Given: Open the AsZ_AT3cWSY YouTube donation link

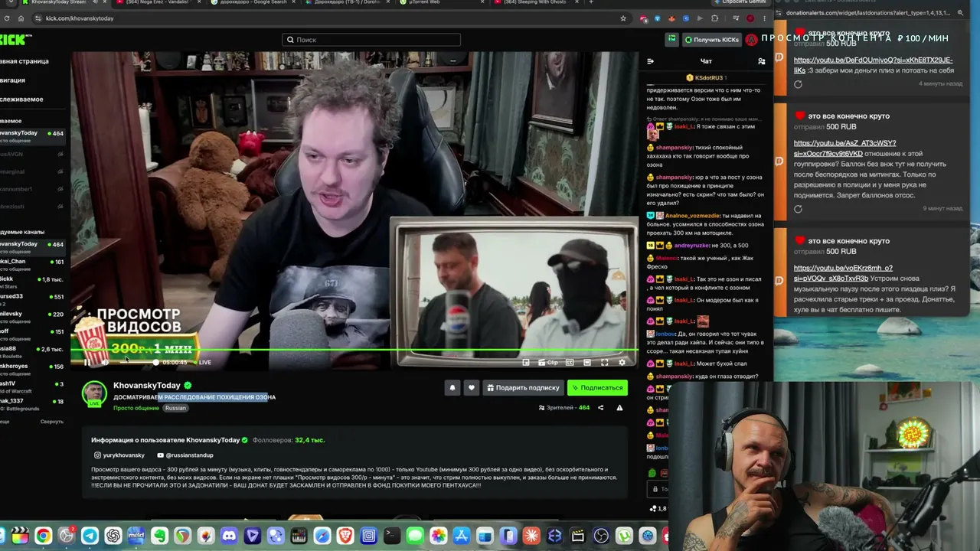Looking at the screenshot, I should coord(844,148).
